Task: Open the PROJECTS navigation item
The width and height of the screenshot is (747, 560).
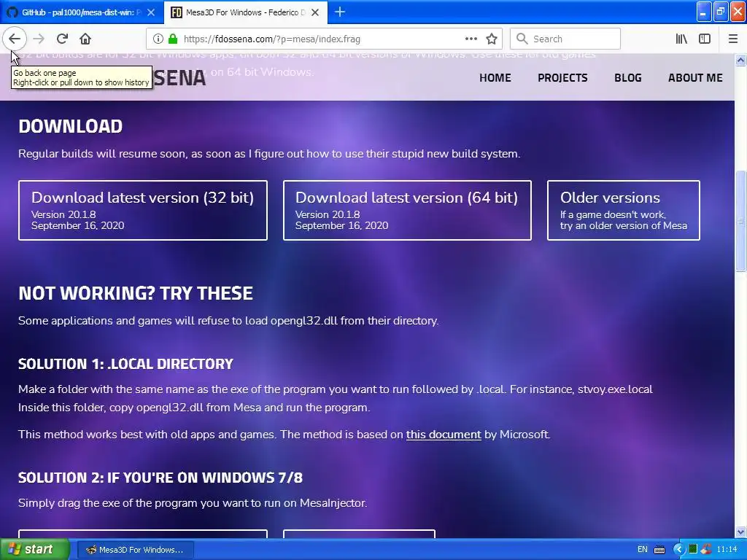Action: tap(562, 77)
